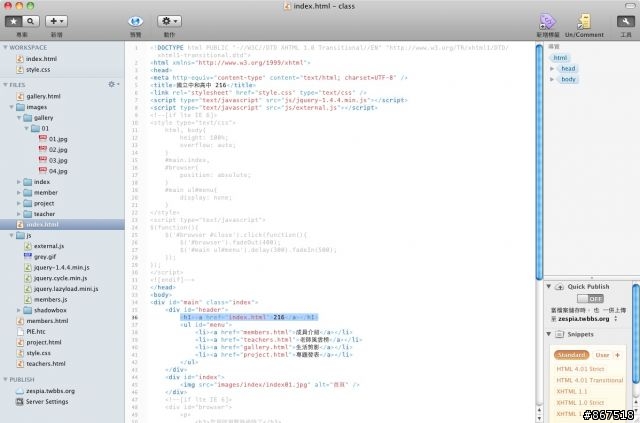This screenshot has height=423, width=640.
Task: Expand the index folder
Action: tap(19, 182)
